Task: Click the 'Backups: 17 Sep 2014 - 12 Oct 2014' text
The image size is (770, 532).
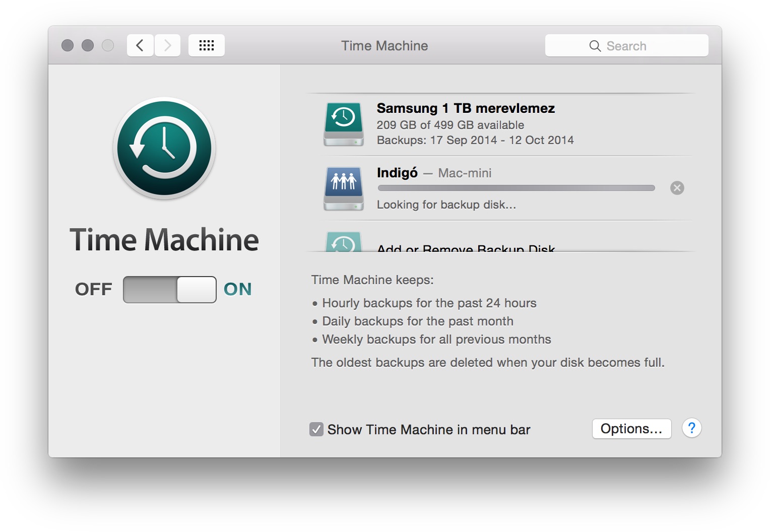Action: click(x=475, y=140)
